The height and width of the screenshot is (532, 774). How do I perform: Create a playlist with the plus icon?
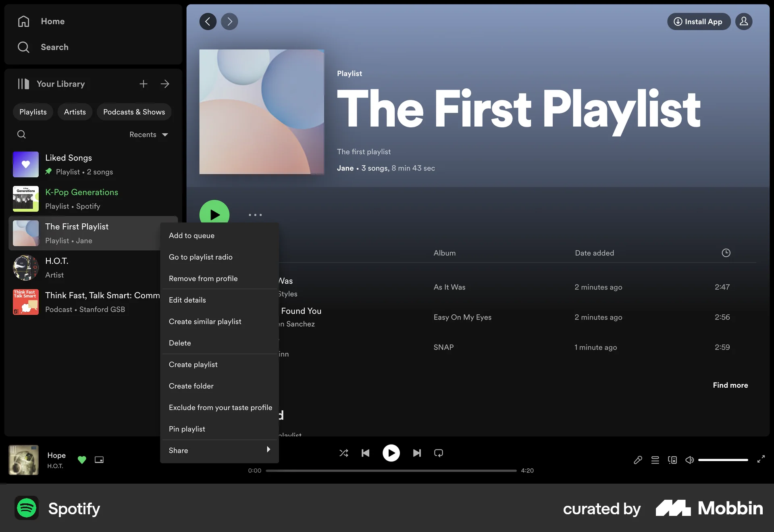[143, 84]
